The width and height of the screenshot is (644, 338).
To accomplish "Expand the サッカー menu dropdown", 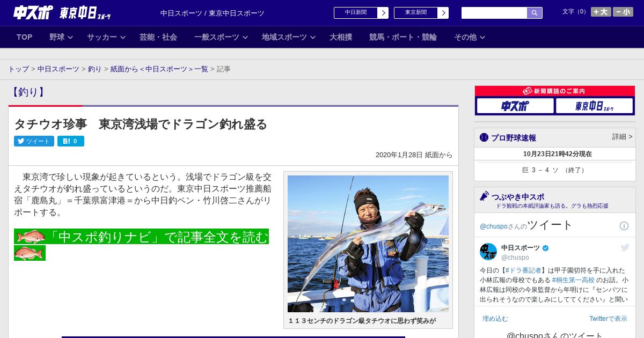I will 106,37.
